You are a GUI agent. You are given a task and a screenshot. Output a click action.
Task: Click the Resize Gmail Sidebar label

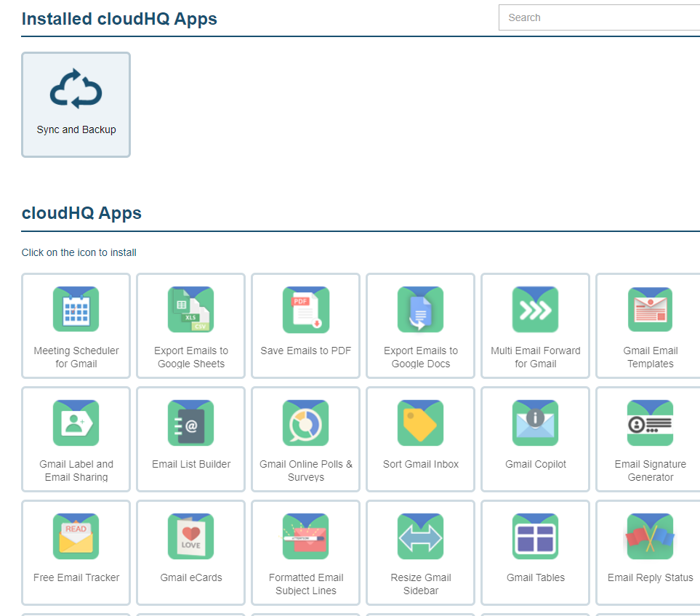coord(421,584)
